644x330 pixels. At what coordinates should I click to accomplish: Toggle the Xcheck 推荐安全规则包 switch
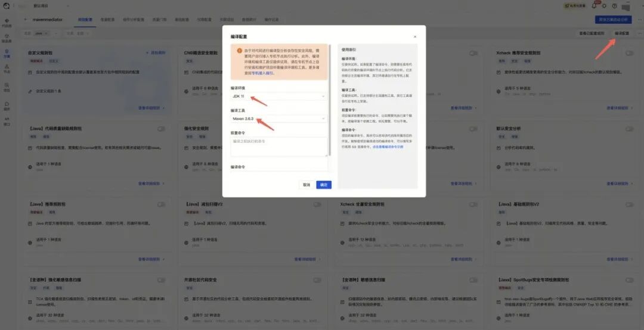click(629, 53)
